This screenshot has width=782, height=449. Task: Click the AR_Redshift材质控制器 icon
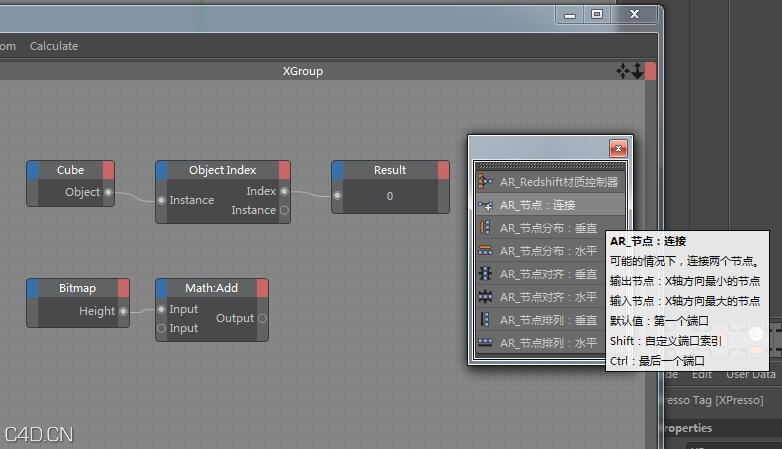click(485, 182)
